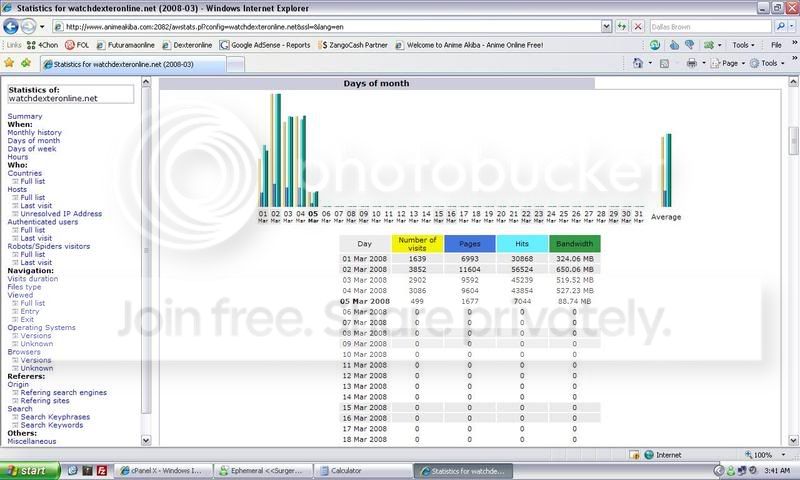Go forward with the browser Forward arrow
The height and width of the screenshot is (480, 800).
29,26
